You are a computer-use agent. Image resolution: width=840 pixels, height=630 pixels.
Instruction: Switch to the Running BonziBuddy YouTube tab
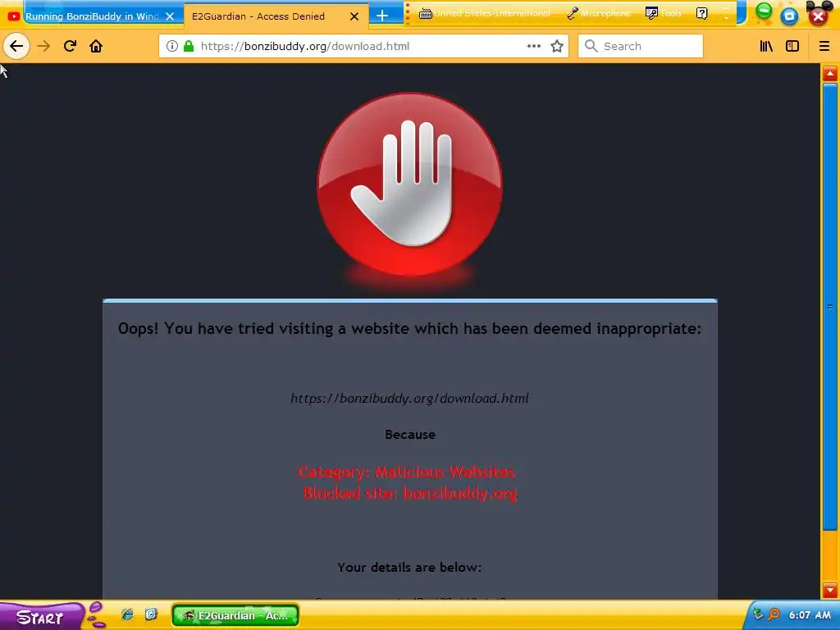point(92,16)
